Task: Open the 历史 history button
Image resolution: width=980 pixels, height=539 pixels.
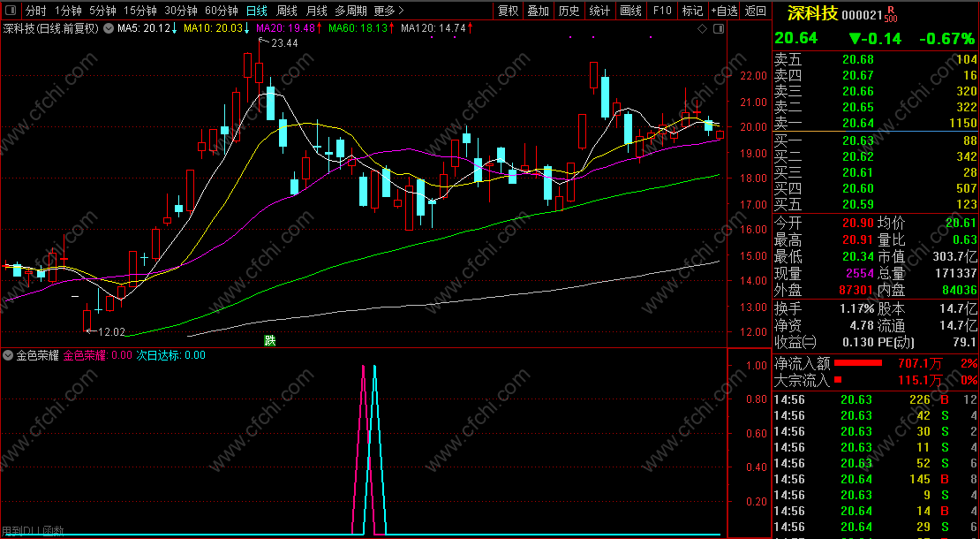Action: coord(569,11)
